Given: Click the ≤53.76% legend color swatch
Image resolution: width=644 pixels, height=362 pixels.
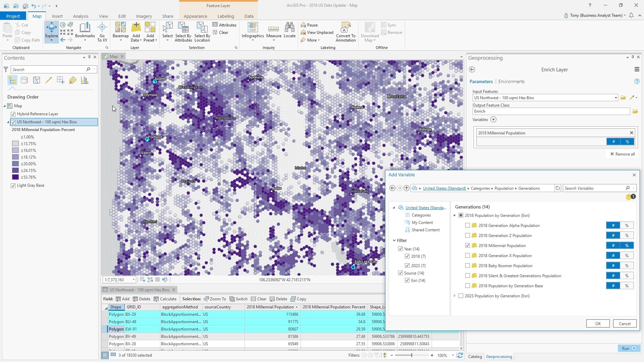Looking at the screenshot, I should click(x=15, y=177).
